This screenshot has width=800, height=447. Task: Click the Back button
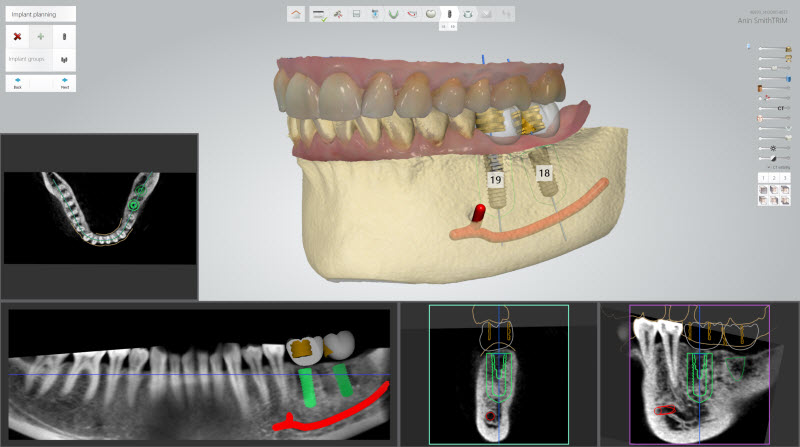point(17,83)
